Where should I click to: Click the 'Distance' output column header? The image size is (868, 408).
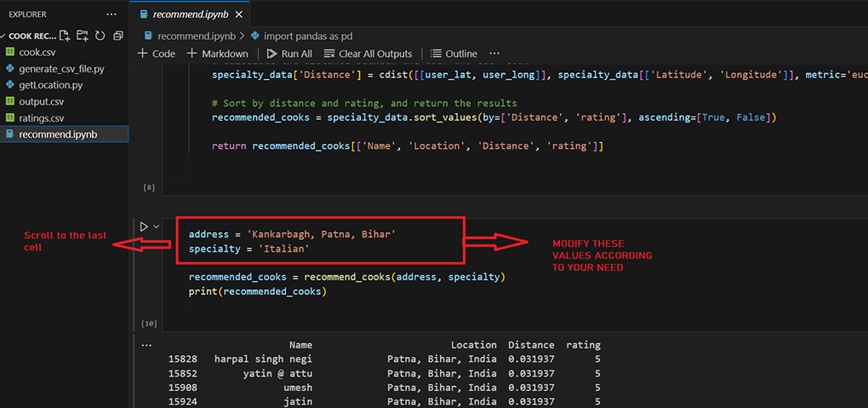[x=531, y=345]
